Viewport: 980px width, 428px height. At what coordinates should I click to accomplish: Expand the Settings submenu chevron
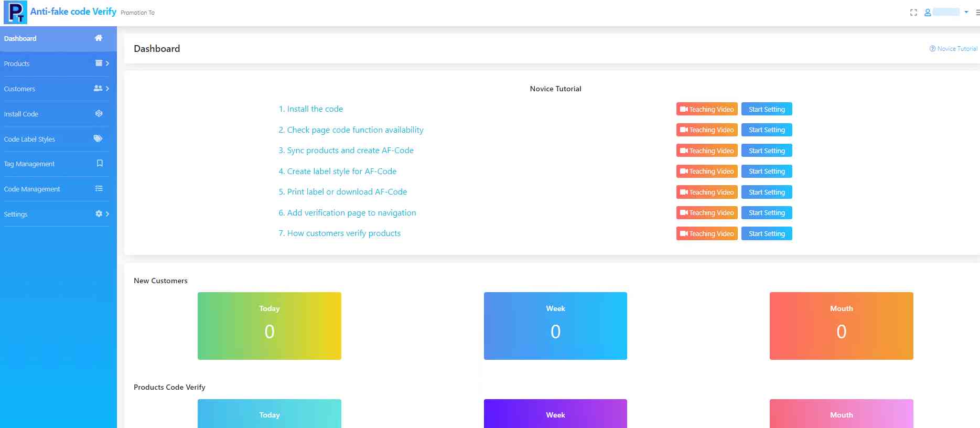click(x=107, y=214)
